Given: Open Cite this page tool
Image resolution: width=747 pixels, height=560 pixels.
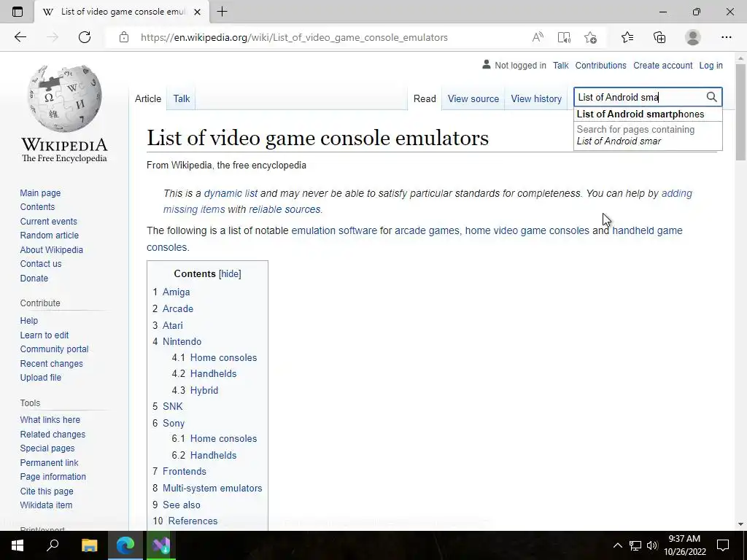Looking at the screenshot, I should (46, 491).
